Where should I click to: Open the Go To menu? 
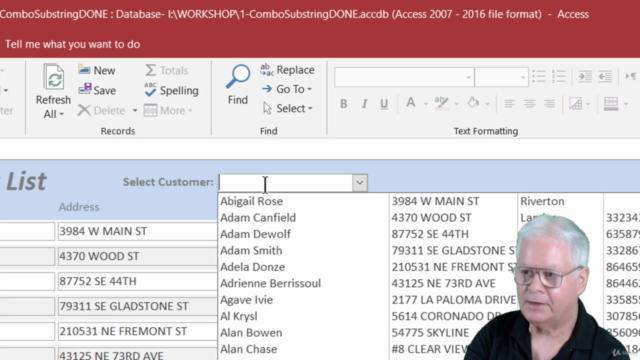click(287, 89)
